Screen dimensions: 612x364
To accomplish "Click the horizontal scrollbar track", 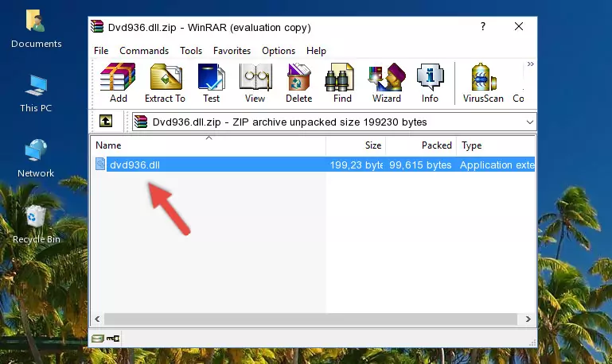I will tap(310, 319).
